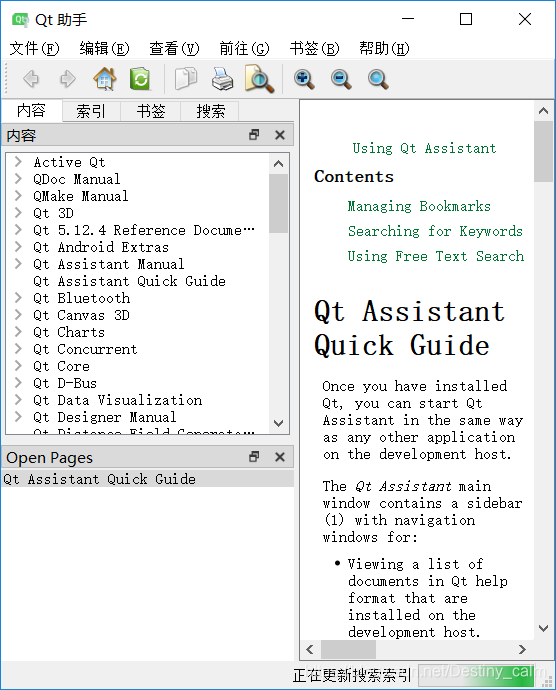Screen dimensions: 556x690
Task: Click the Copy pages toolbar icon
Action: pos(186,79)
